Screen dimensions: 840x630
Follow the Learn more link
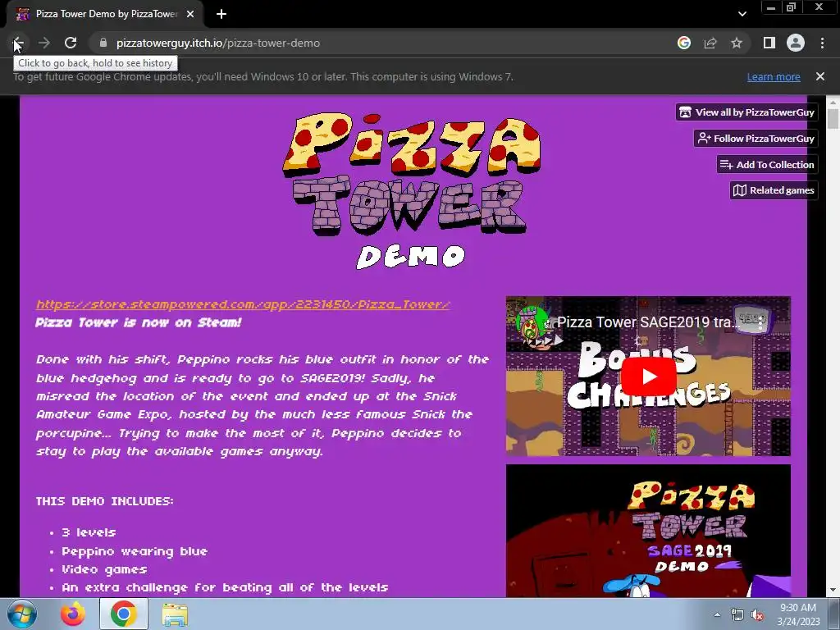point(774,76)
